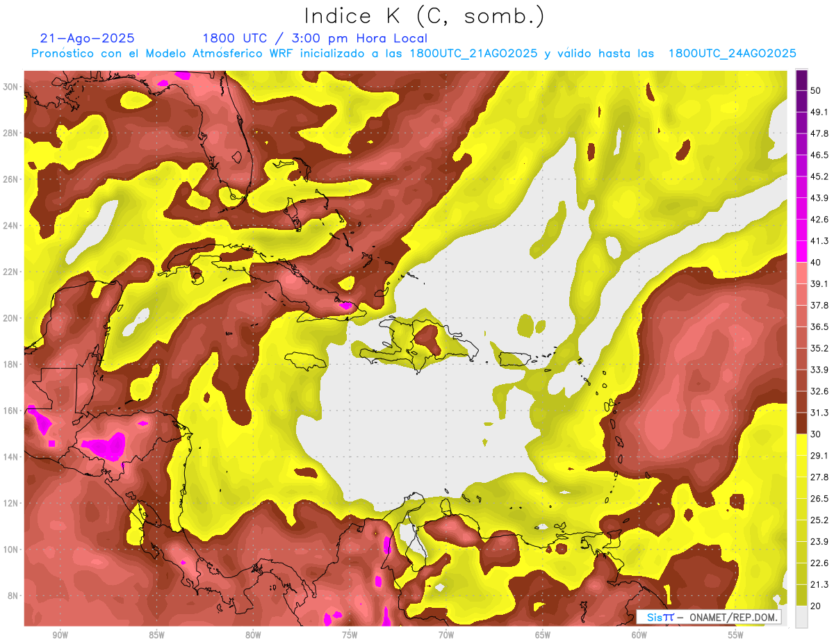
Task: Select the date label '21-Ago-2025'
Action: point(88,38)
